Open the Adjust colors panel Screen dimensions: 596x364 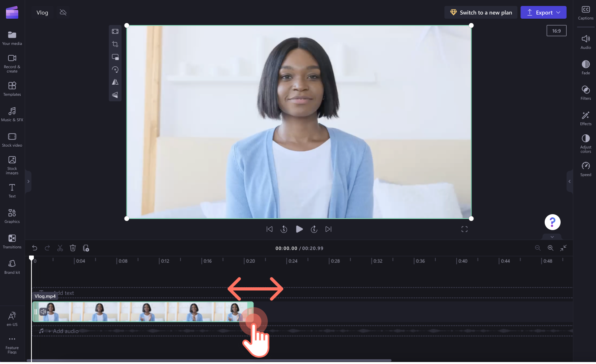pyautogui.click(x=585, y=142)
